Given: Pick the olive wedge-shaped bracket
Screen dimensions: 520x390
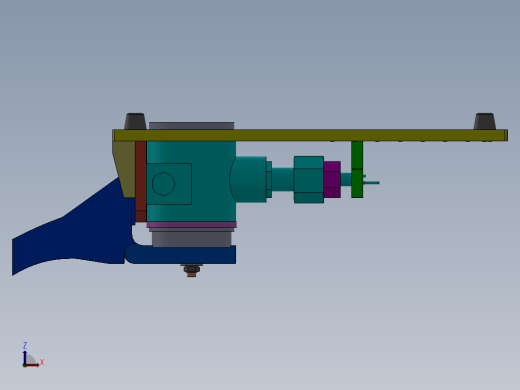Looking at the screenshot, I should click(x=124, y=168).
